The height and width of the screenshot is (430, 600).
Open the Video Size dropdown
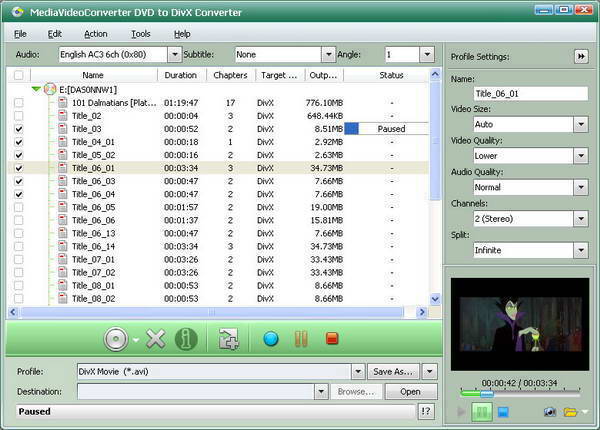(x=581, y=124)
